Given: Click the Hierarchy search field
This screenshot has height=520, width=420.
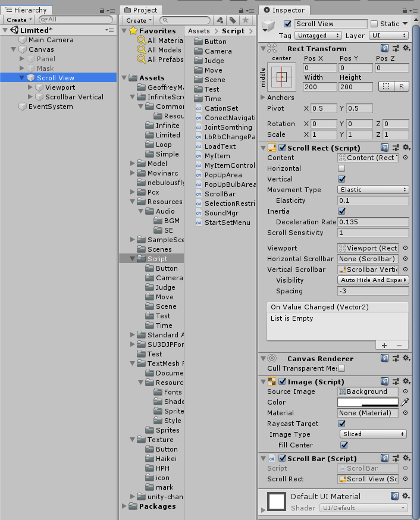Looking at the screenshot, I should (76, 20).
